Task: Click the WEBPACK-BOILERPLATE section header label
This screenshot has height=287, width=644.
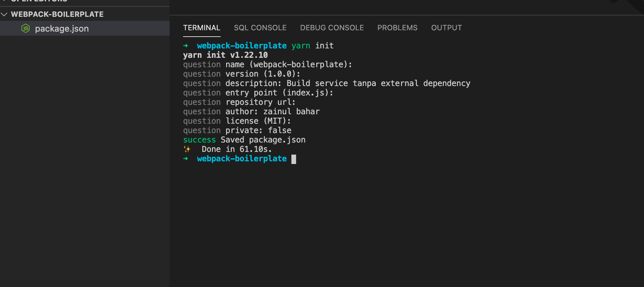Action: [57, 14]
